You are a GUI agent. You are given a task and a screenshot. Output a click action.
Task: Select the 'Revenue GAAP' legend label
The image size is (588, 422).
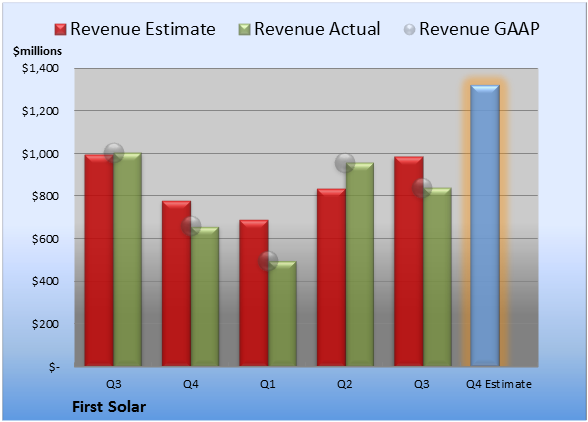tap(480, 29)
